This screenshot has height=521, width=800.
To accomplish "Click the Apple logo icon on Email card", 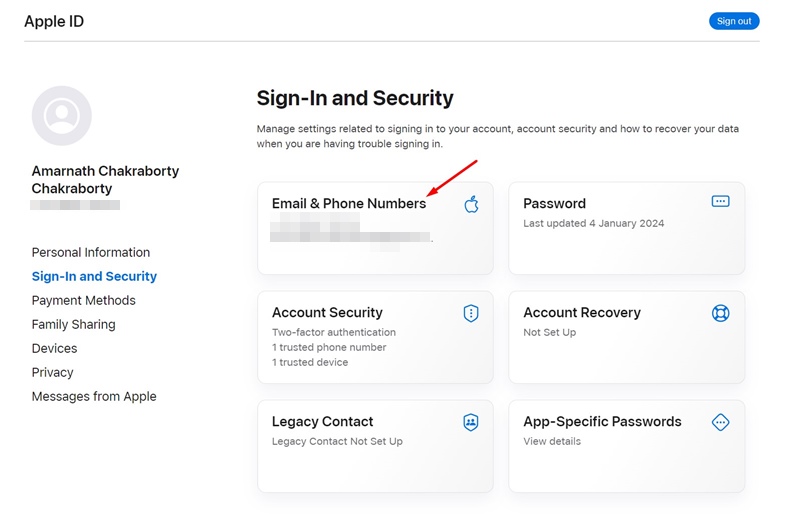I will point(472,204).
